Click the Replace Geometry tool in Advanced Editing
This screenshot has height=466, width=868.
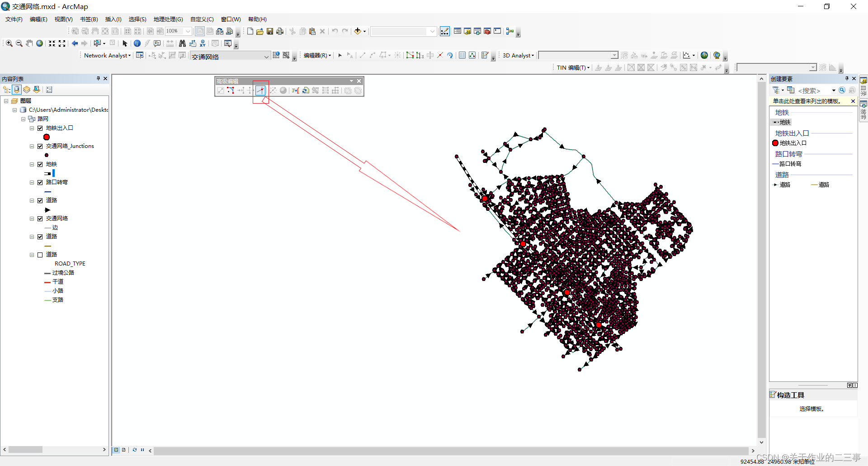click(306, 90)
